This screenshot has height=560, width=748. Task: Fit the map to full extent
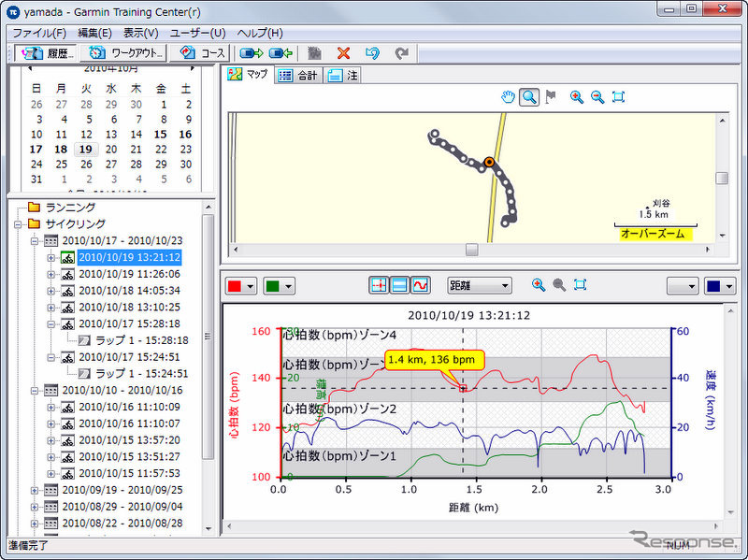click(x=618, y=97)
